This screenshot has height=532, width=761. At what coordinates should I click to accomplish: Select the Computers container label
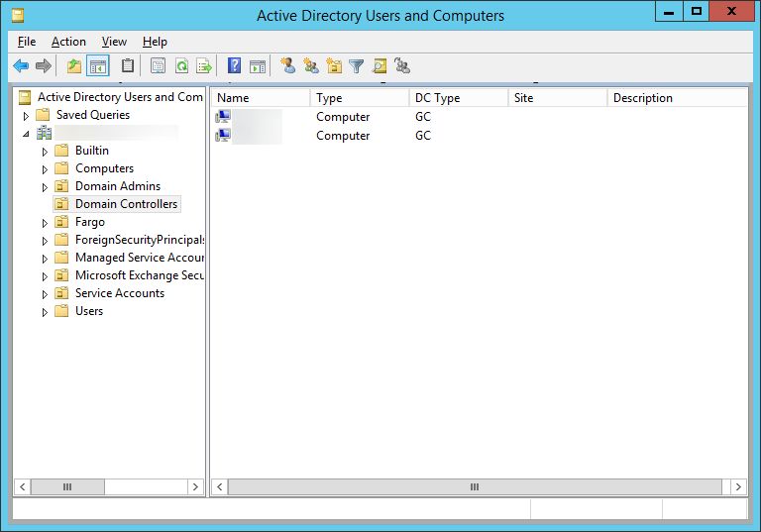(x=104, y=168)
